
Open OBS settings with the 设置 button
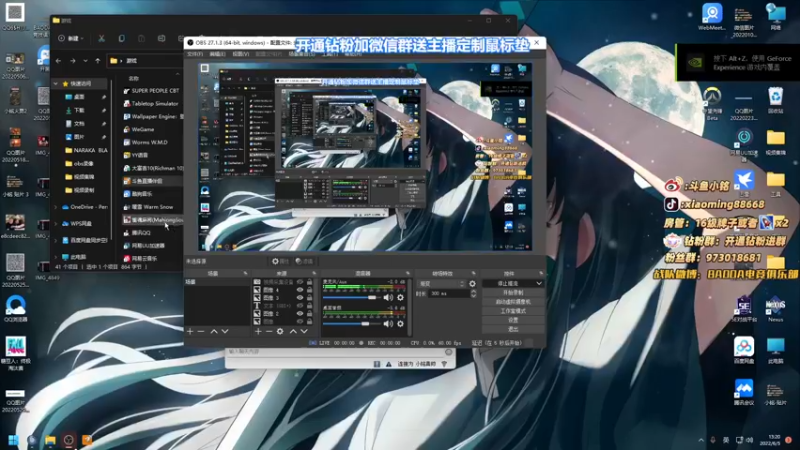513,320
